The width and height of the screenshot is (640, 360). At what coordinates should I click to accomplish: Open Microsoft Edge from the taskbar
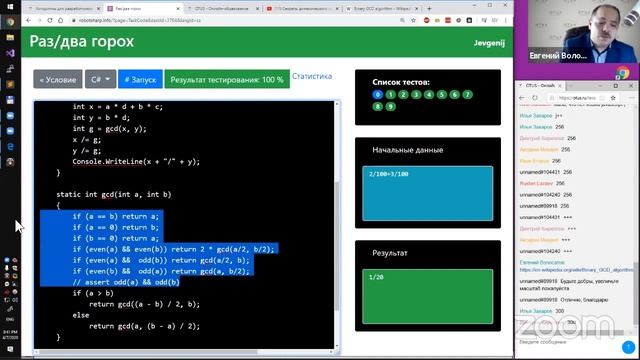click(x=10, y=146)
